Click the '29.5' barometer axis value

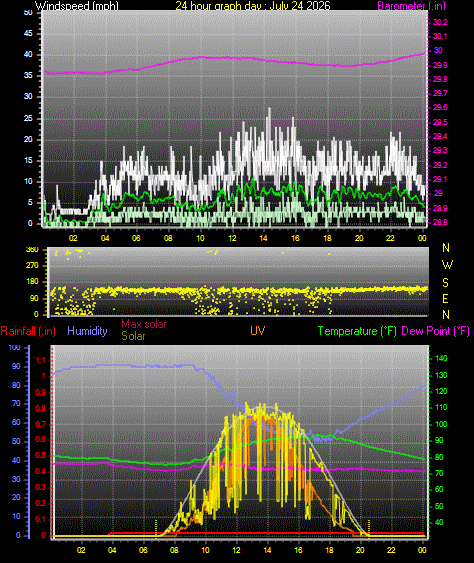(440, 122)
